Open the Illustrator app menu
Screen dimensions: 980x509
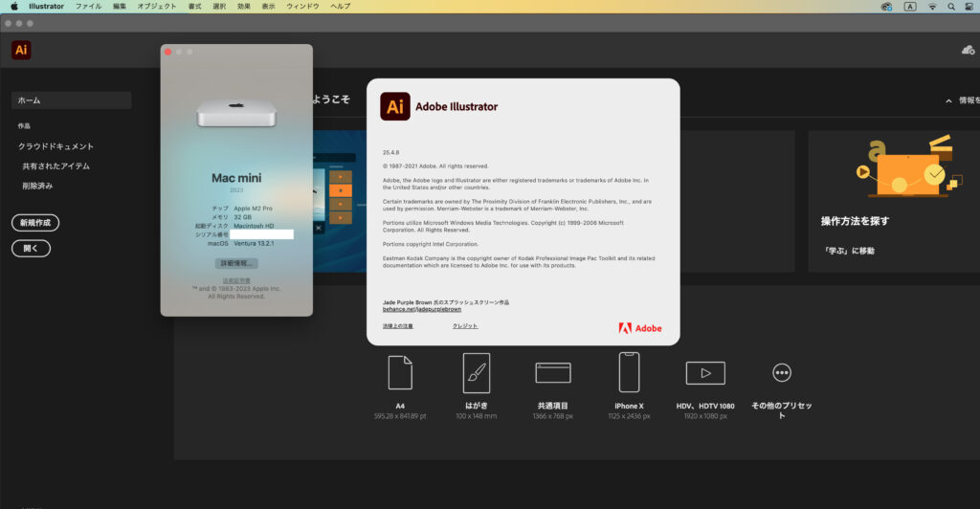pyautogui.click(x=46, y=7)
